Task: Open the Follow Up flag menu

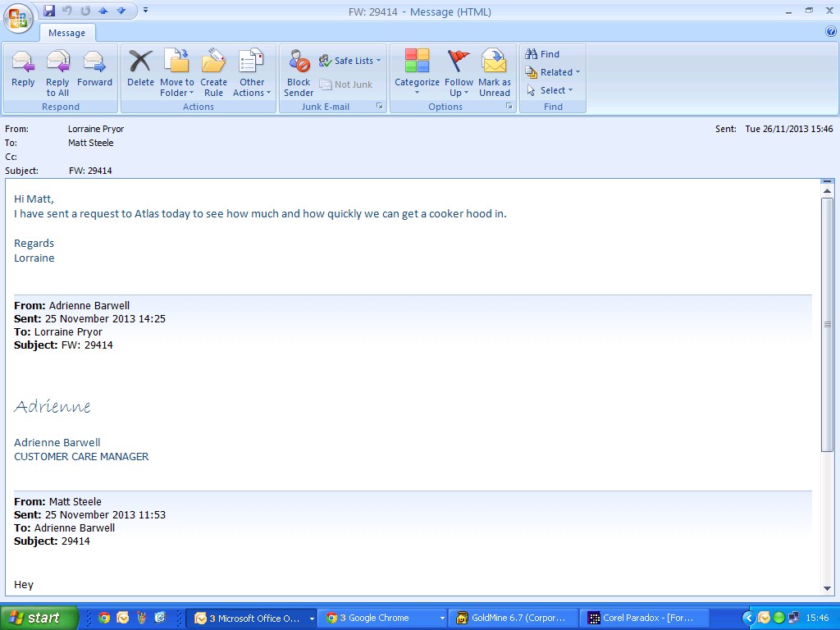Action: pos(459,73)
